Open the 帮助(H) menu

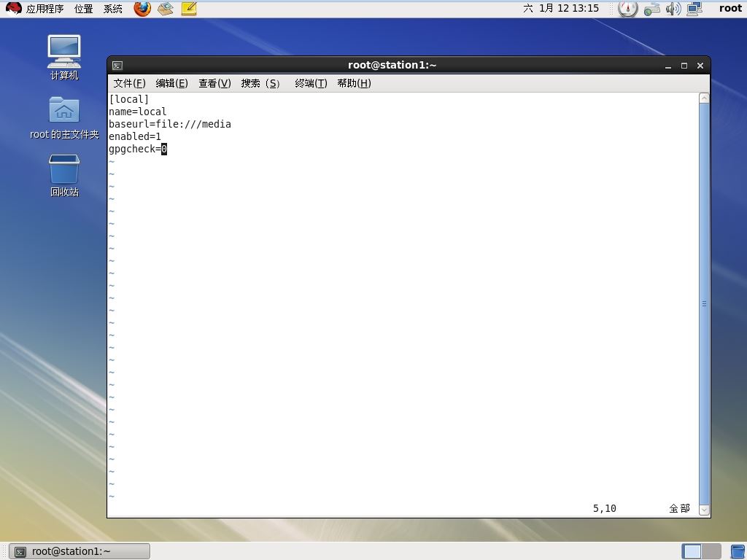point(354,83)
